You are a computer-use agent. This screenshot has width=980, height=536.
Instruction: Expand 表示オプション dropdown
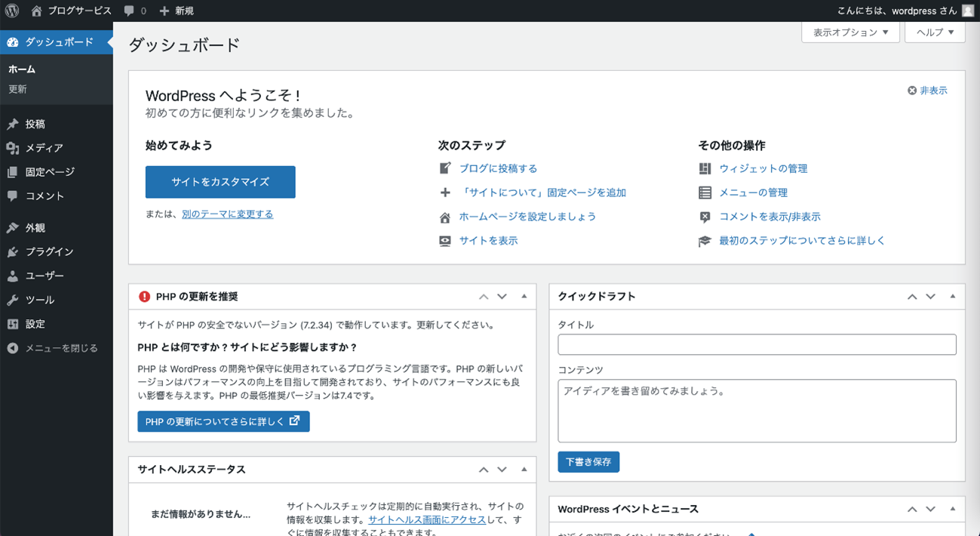(850, 32)
